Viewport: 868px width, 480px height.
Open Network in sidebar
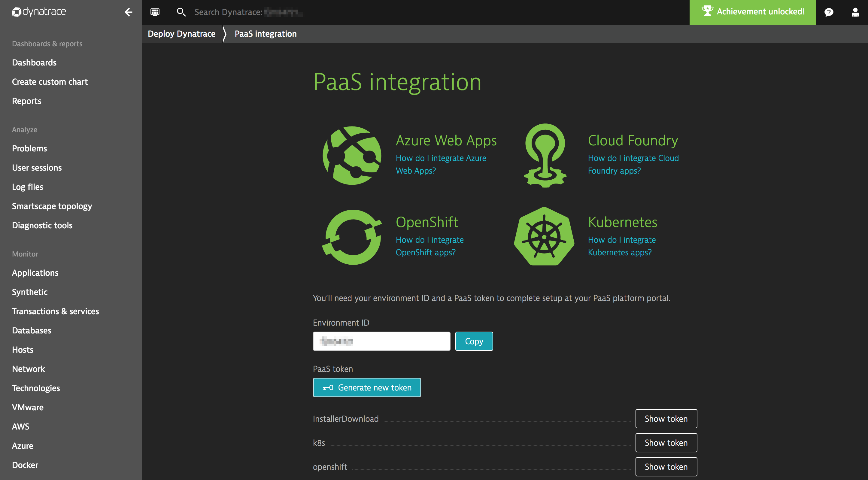point(28,369)
